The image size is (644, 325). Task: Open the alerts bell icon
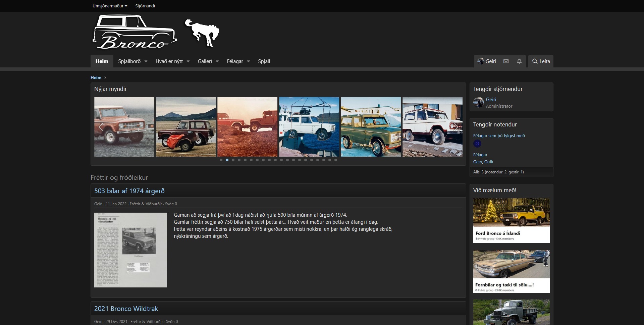519,61
